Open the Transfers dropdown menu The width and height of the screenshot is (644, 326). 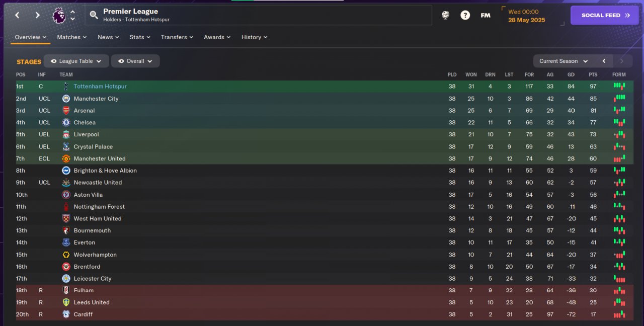pos(177,37)
